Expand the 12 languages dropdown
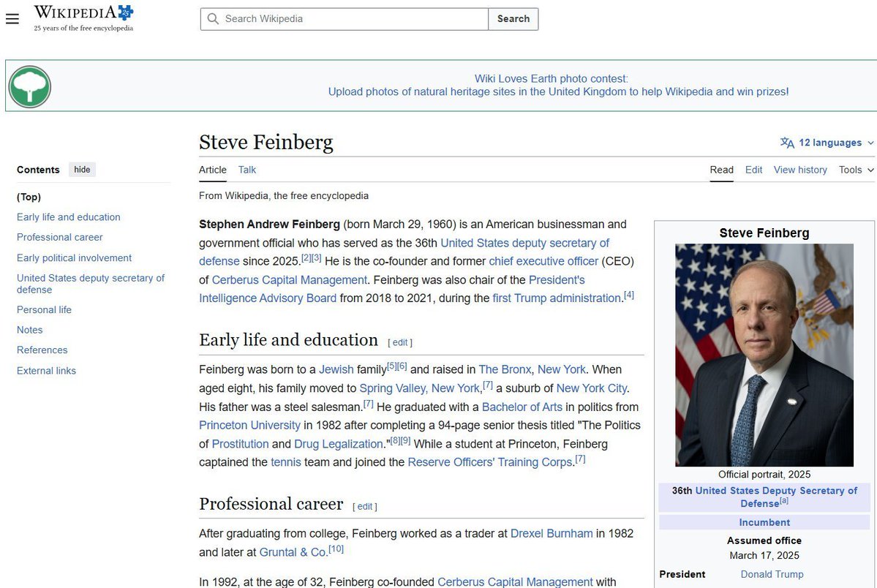Screen dimensions: 877x588 click(827, 143)
